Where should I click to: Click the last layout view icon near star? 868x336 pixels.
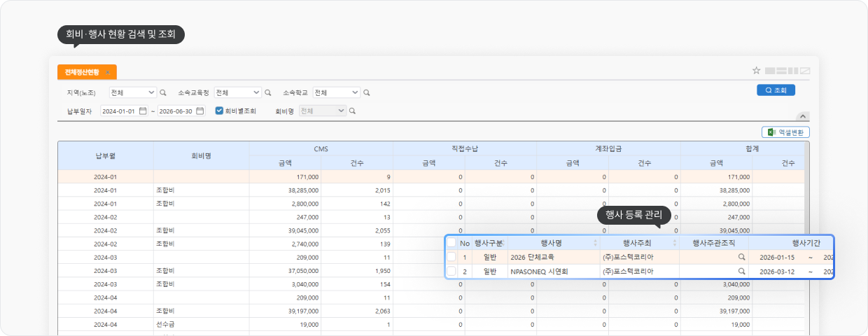click(806, 71)
